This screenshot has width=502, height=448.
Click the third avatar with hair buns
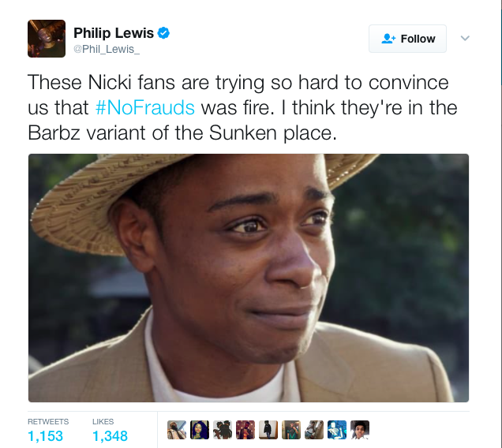(223, 430)
